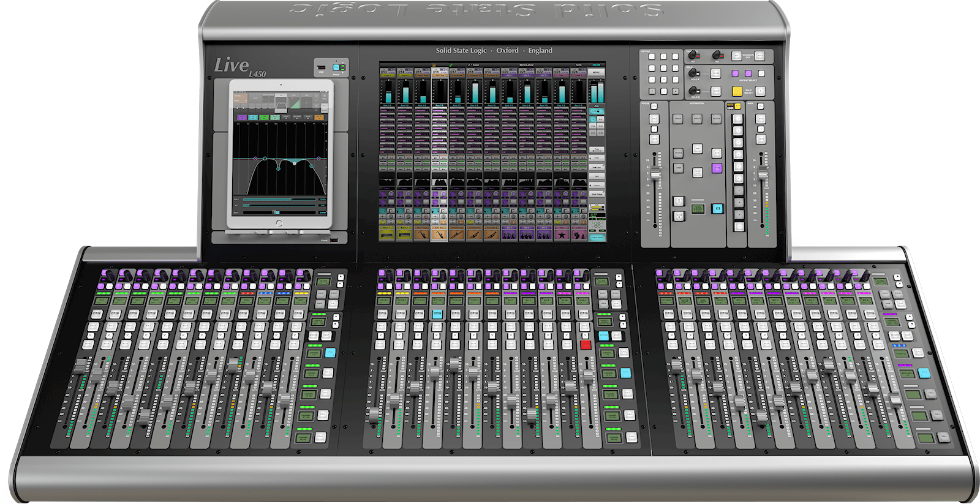Tap the trumpet icon on touchscreen channel 018
This screenshot has height=504, width=980.
pos(475,235)
